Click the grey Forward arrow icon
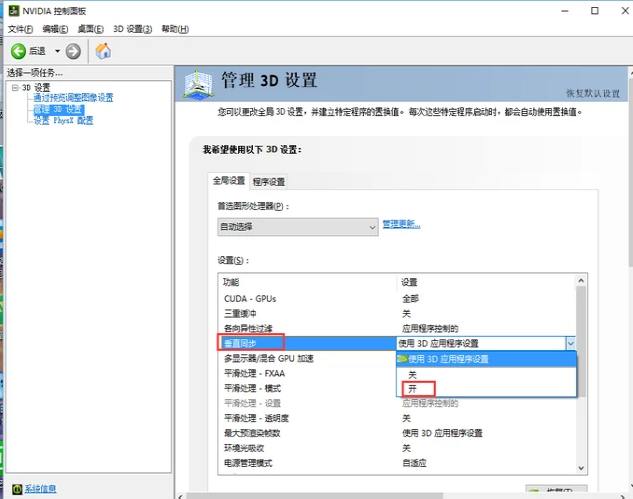This screenshot has width=633, height=499. point(73,51)
